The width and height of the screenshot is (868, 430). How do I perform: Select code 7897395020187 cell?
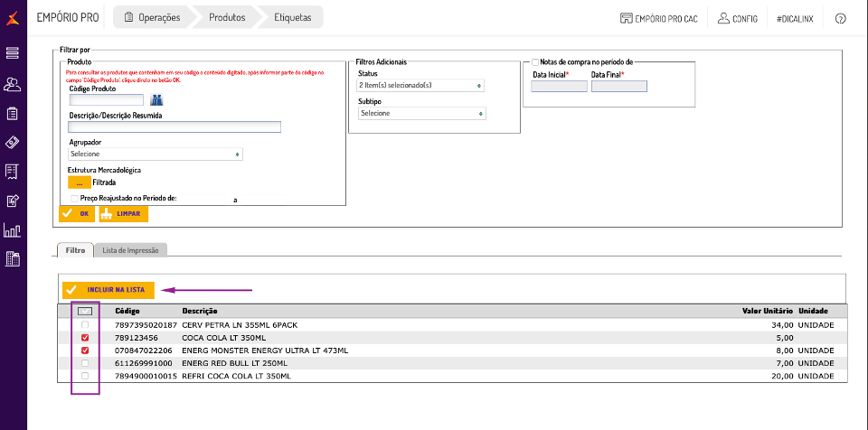pyautogui.click(x=146, y=325)
